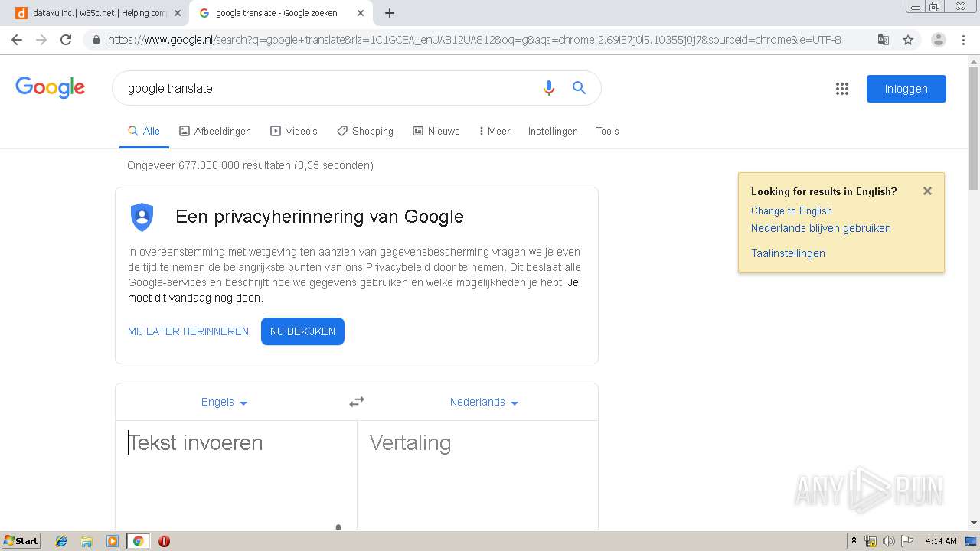Screen dimensions: 980x551
Task: Click Change to English link
Action: tap(792, 210)
